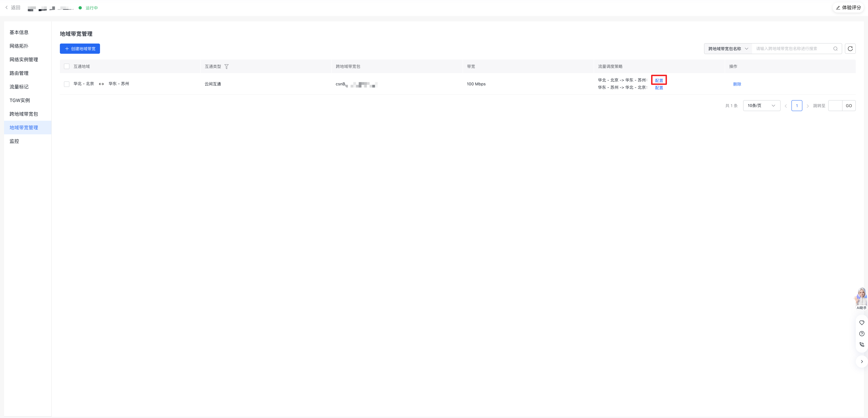Click the 运行中 status label

92,8
